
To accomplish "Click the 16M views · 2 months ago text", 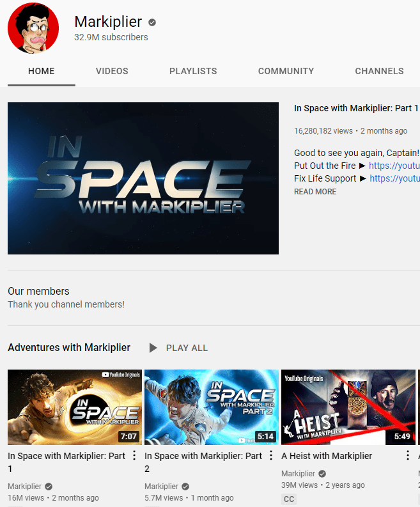I will [x=53, y=498].
